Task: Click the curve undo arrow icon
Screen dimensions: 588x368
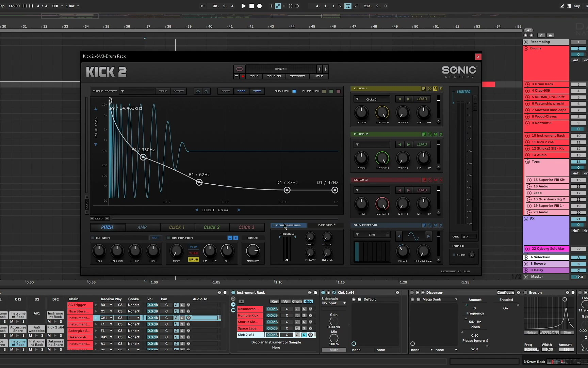Action: click(x=198, y=91)
